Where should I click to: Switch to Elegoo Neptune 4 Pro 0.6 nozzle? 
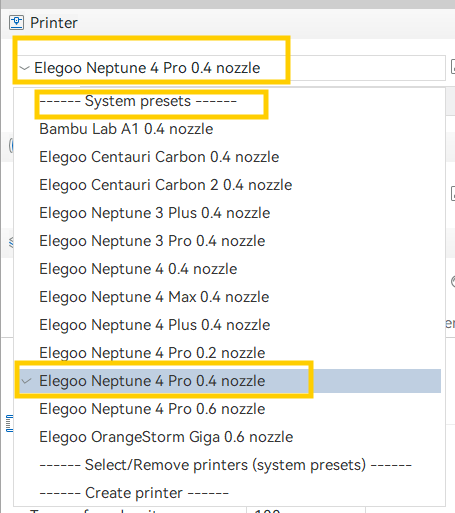coord(152,409)
